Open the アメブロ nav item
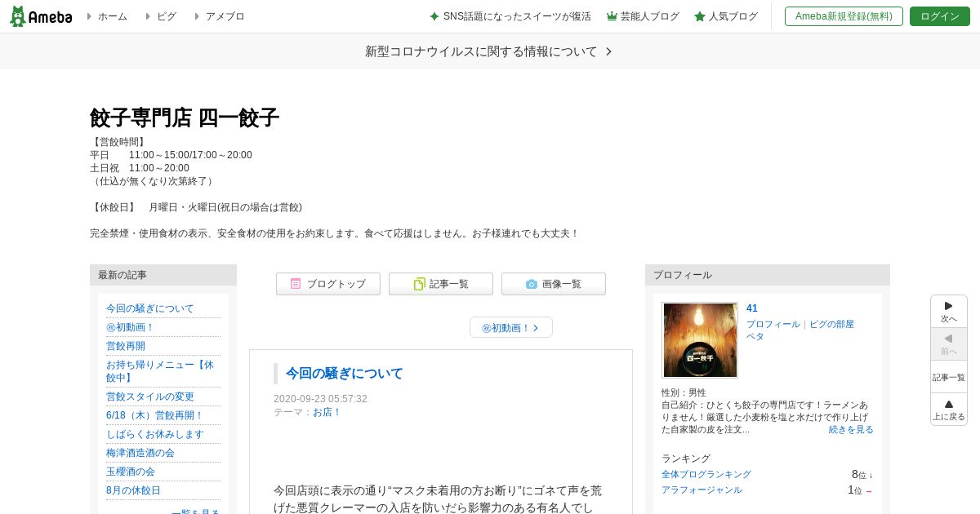The height and width of the screenshot is (514, 980). coord(225,16)
